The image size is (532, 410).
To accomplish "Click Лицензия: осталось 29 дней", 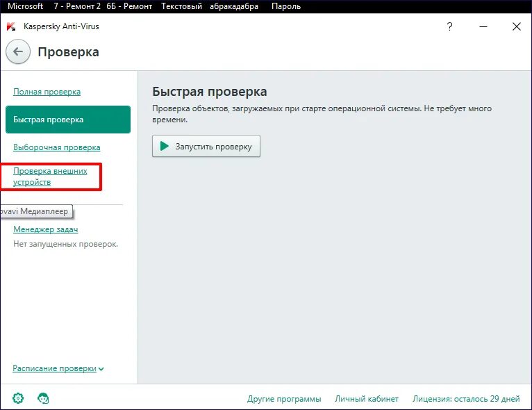I will pyautogui.click(x=466, y=398).
